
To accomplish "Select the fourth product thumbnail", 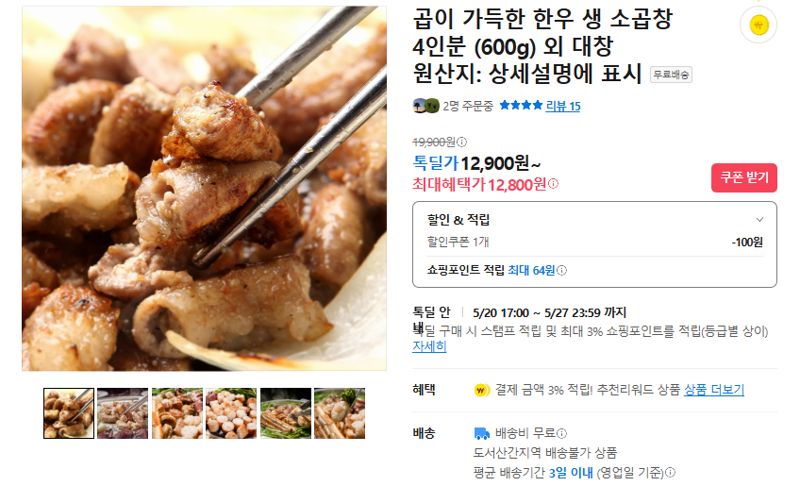I will click(231, 414).
